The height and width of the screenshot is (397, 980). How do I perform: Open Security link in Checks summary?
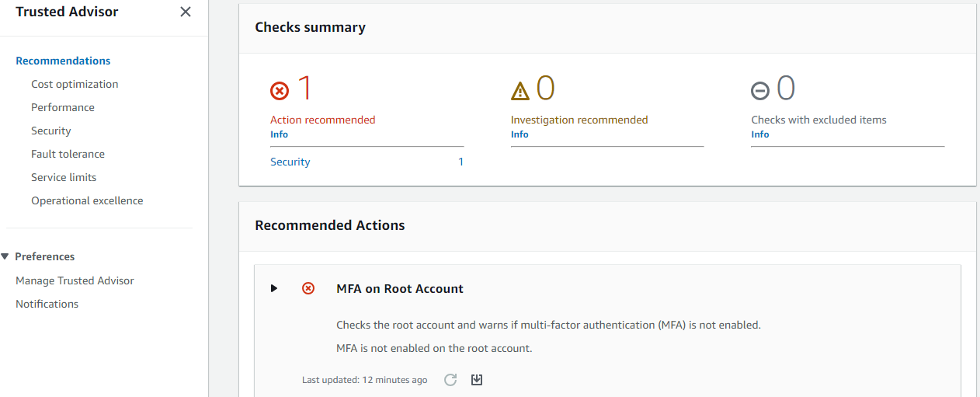click(x=290, y=162)
